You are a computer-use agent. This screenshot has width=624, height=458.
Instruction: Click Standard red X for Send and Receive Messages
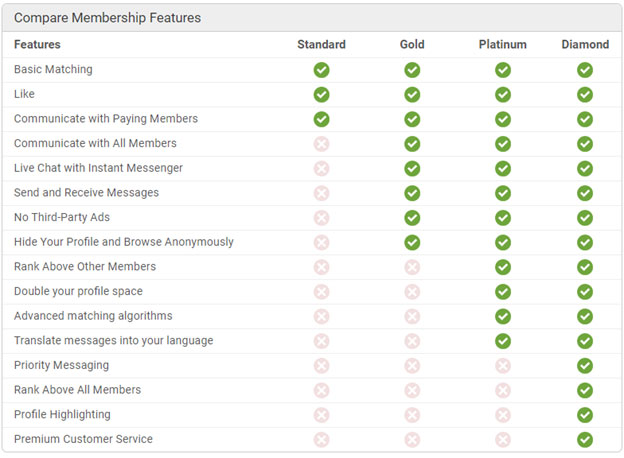321,193
